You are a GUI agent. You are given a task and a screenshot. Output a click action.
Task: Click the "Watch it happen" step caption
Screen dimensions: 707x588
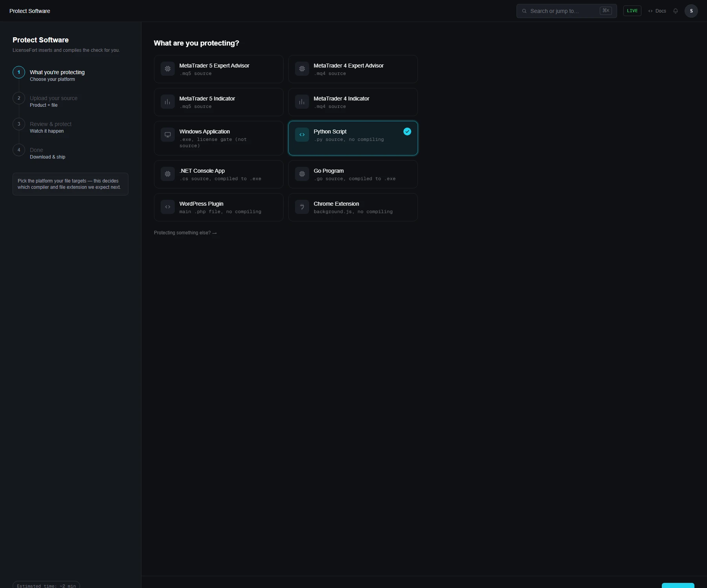coord(47,131)
